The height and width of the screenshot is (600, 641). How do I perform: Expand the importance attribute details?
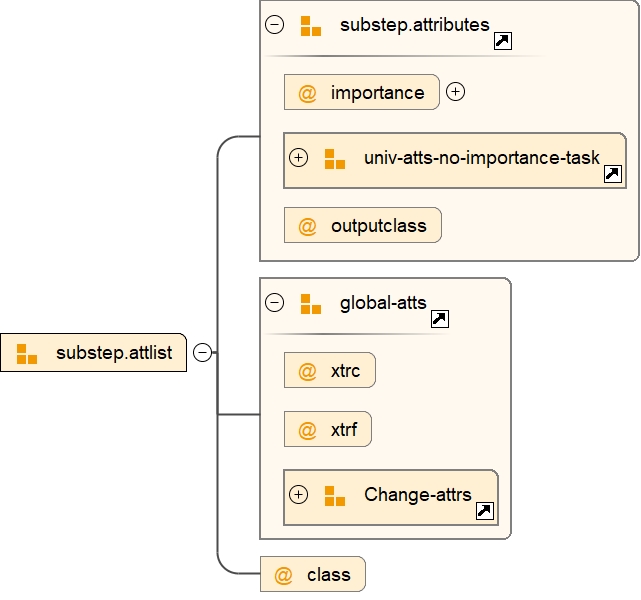click(456, 92)
